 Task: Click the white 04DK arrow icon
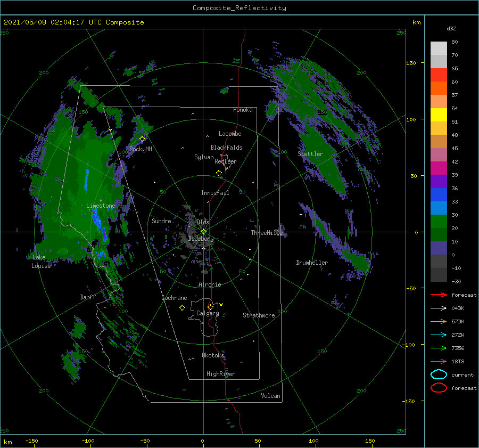point(439,308)
